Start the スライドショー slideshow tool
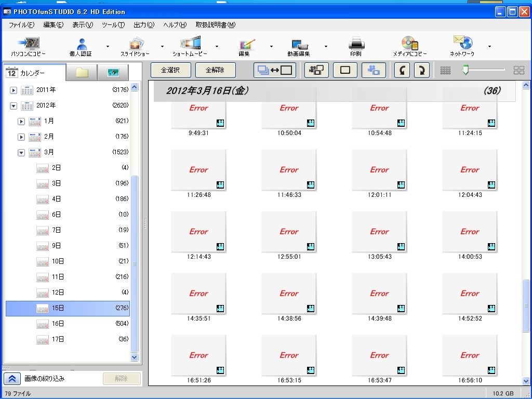 coord(135,46)
